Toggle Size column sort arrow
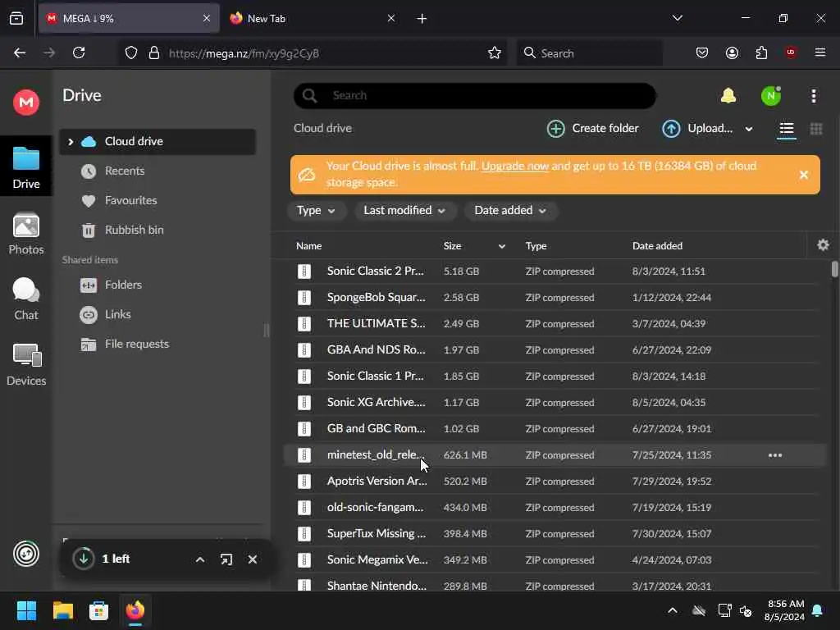840x630 pixels. coord(501,246)
